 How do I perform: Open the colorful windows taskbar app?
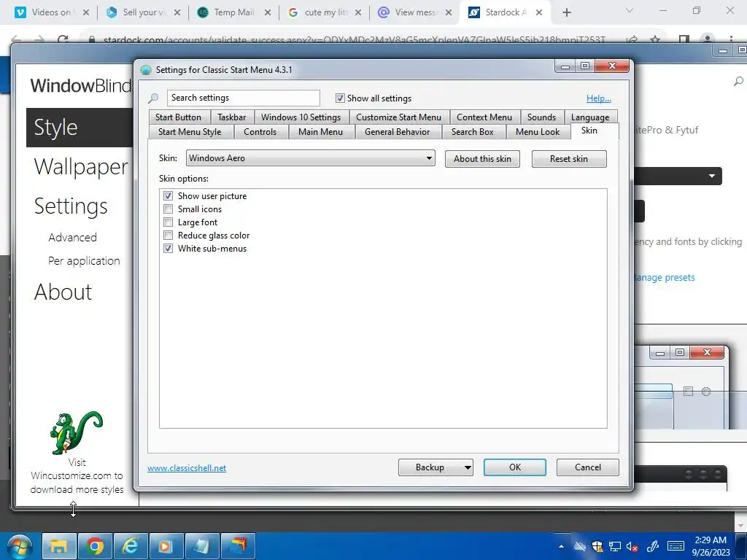[237, 546]
